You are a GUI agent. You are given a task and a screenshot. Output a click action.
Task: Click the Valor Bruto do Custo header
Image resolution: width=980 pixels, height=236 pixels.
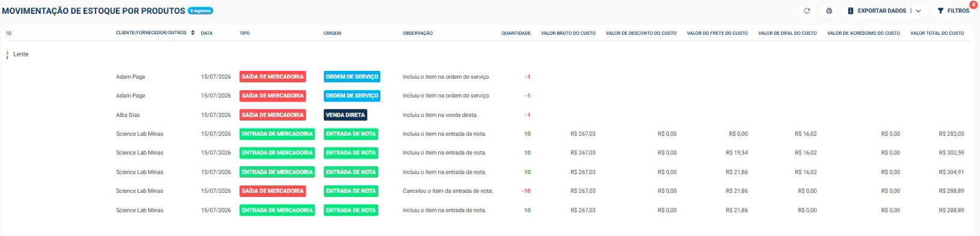tap(568, 33)
